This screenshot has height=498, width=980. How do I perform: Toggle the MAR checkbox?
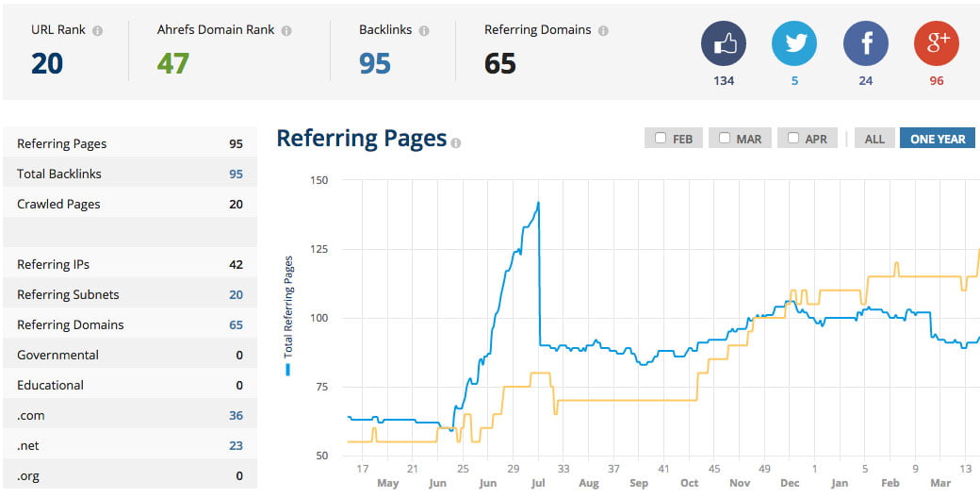(724, 139)
